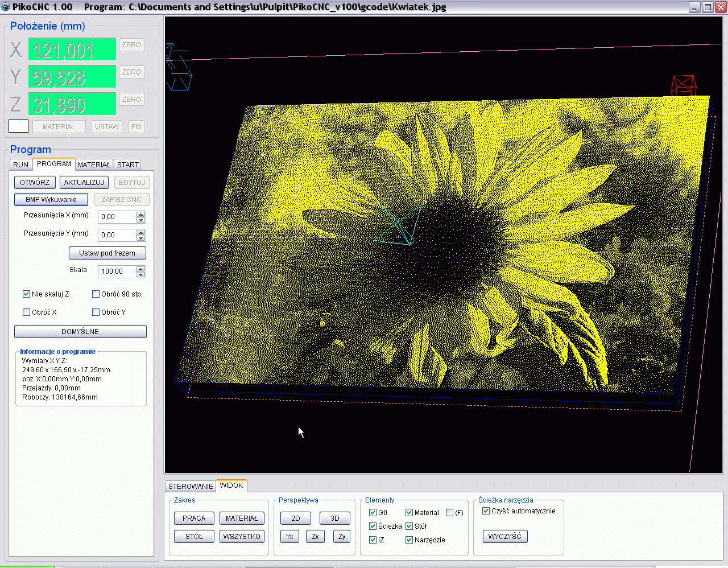Increase Skala with up arrow
Image resolution: width=728 pixels, height=568 pixels.
coord(141,269)
